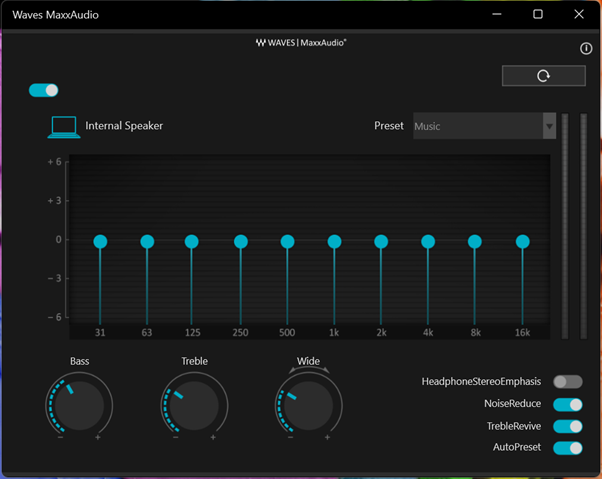The height and width of the screenshot is (479, 602).
Task: Turn off the TrebleRevive switch
Action: (x=567, y=426)
